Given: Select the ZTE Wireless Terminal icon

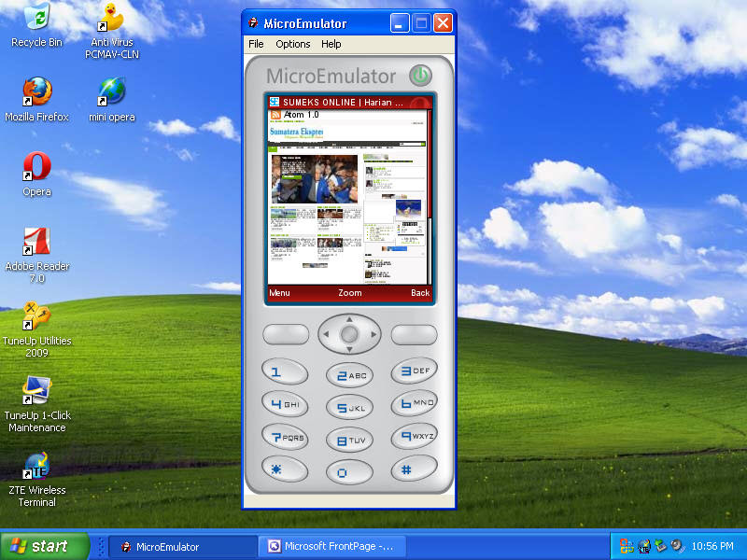Looking at the screenshot, I should tap(36, 479).
